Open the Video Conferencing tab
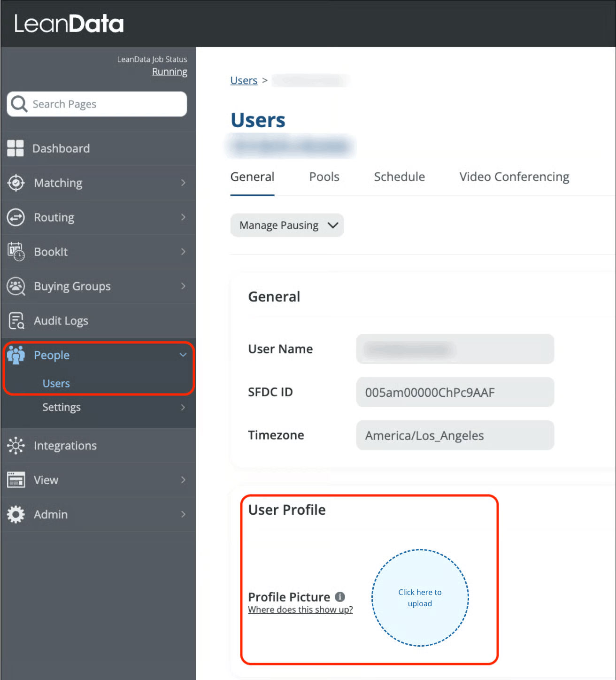 pyautogui.click(x=514, y=177)
